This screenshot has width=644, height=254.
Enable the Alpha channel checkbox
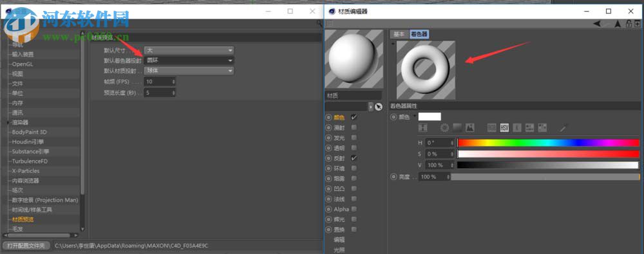pyautogui.click(x=354, y=209)
